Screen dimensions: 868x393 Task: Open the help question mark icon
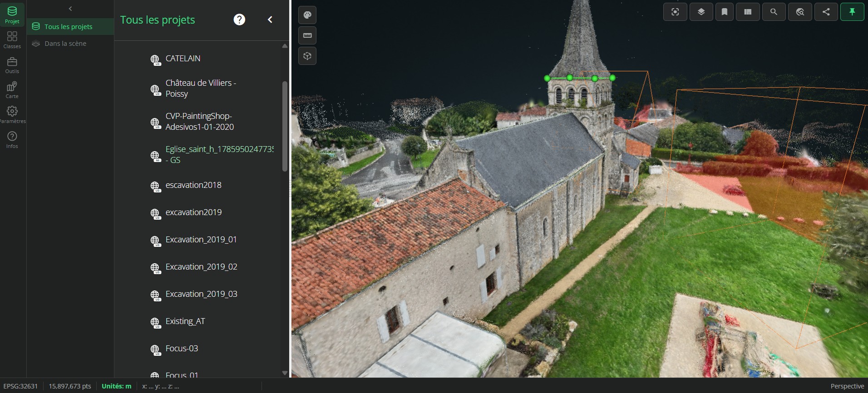pyautogui.click(x=239, y=20)
